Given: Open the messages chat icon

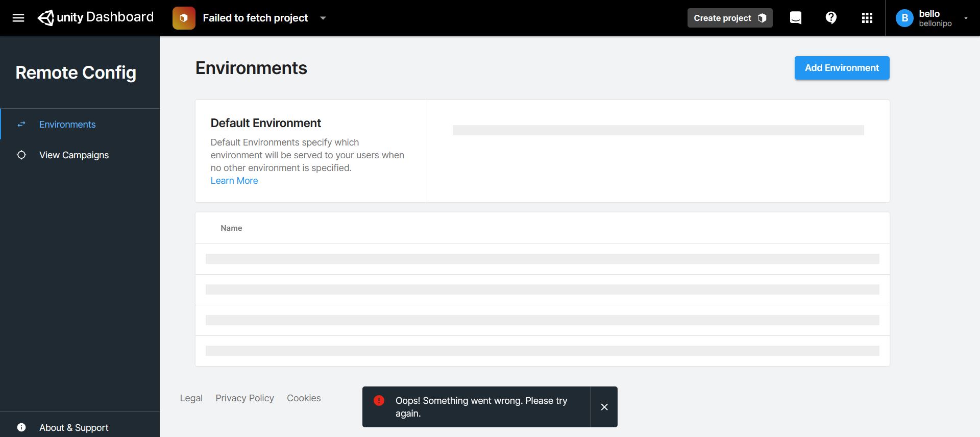Looking at the screenshot, I should pyautogui.click(x=796, y=18).
